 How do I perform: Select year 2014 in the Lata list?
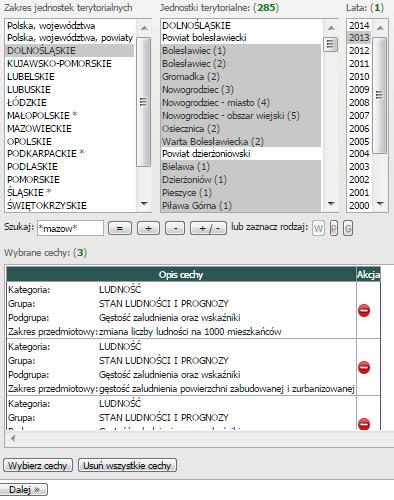[359, 26]
